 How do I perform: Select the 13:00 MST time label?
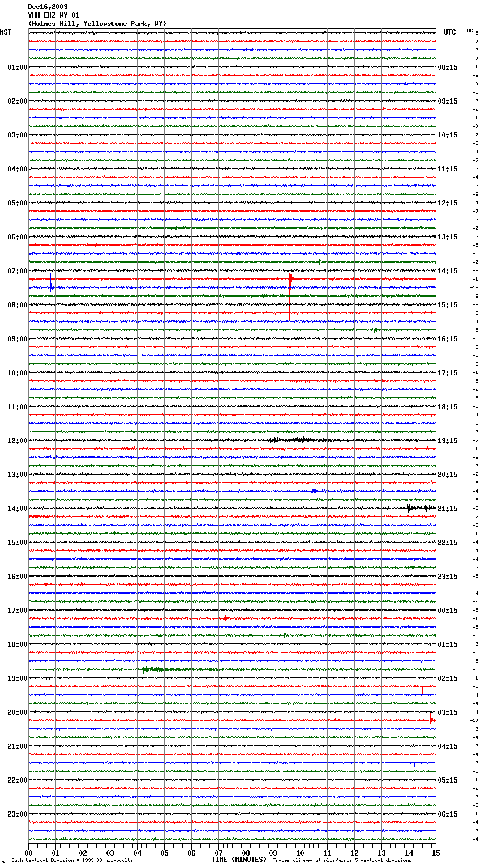[18, 475]
